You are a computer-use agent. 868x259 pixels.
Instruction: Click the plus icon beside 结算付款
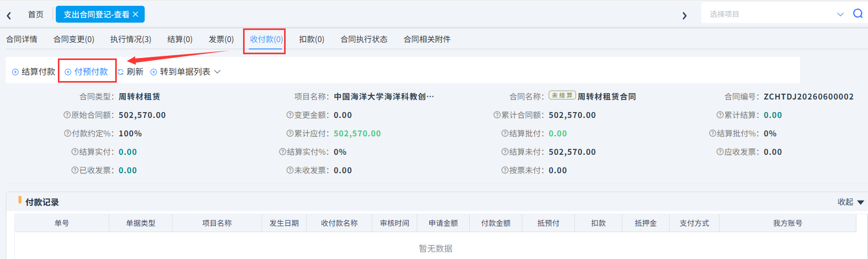point(15,72)
